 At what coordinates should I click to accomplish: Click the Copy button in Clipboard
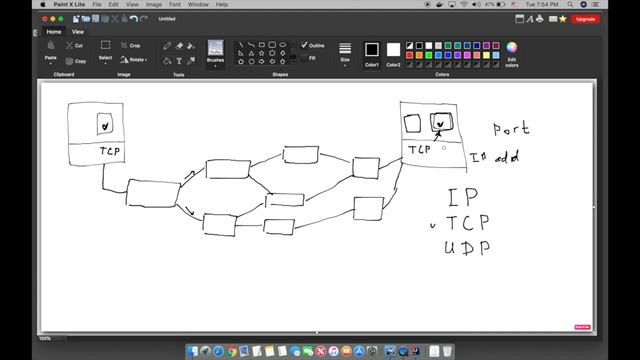coord(76,61)
